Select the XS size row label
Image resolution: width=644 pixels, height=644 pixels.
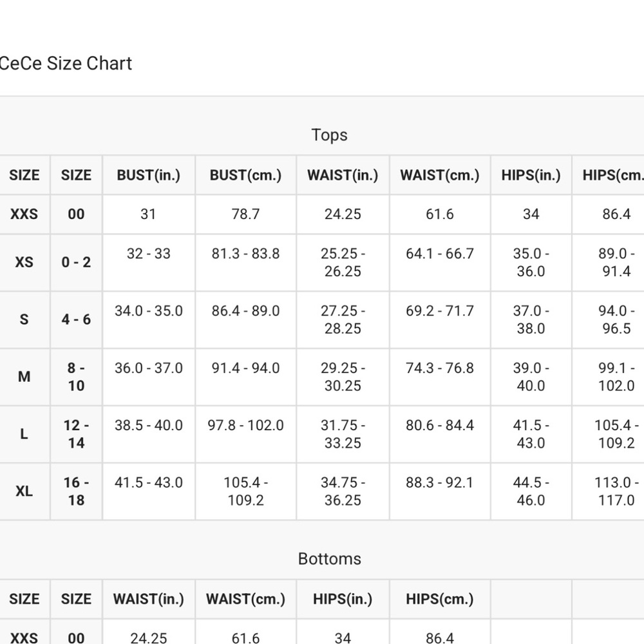pos(24,263)
